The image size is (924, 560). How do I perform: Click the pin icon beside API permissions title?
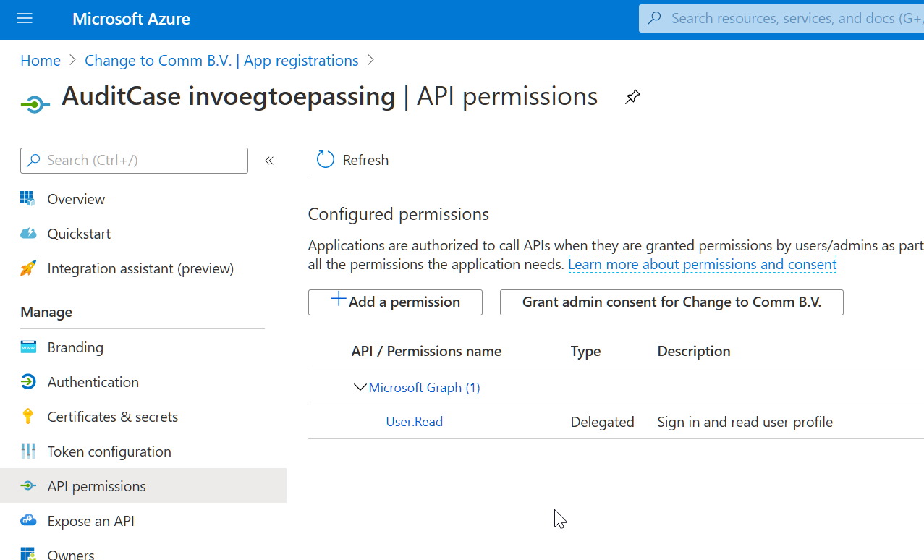click(x=632, y=97)
